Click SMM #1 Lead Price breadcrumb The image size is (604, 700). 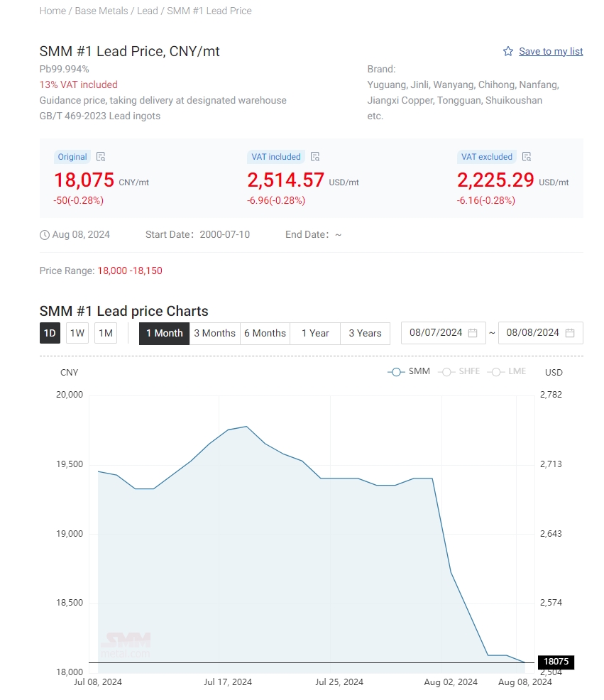pos(209,11)
